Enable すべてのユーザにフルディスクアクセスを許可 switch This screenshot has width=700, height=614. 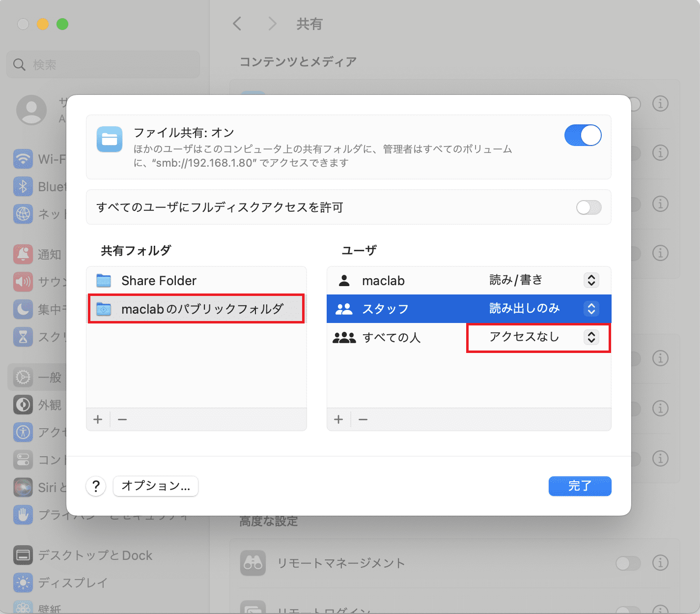(588, 207)
